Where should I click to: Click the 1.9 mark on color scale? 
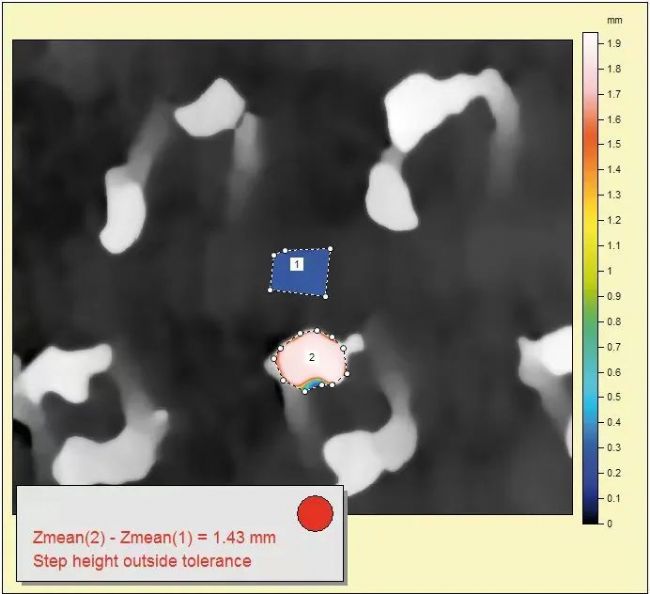[614, 43]
